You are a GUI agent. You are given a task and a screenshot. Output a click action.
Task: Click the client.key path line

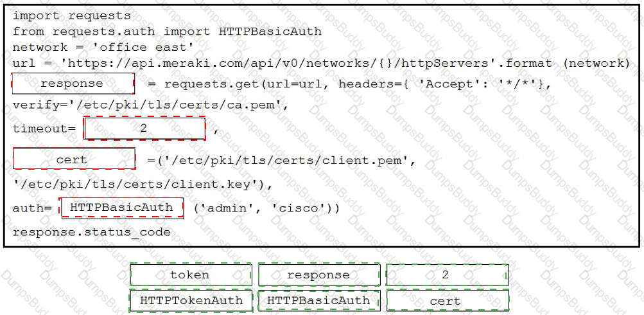pyautogui.click(x=143, y=184)
